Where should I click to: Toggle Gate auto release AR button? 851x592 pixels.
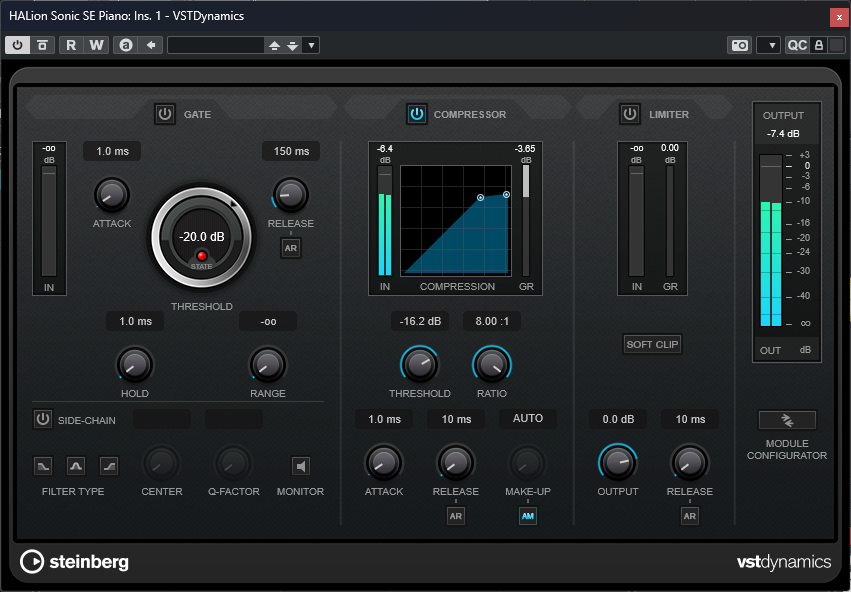point(291,248)
